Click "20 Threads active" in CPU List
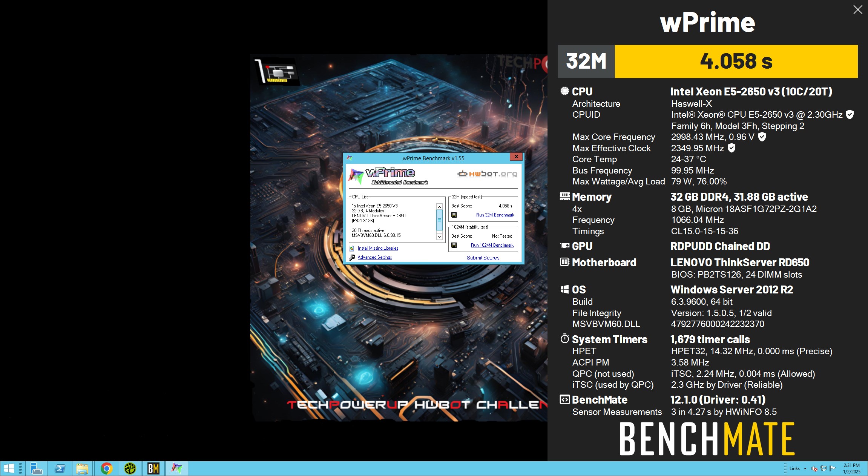Screen dimensions: 868x476 click(368, 230)
